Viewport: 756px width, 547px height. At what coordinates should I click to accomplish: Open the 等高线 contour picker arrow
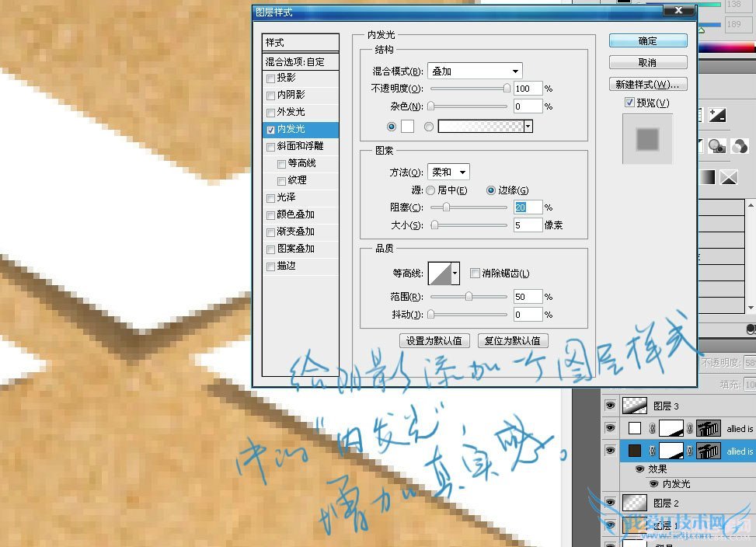pyautogui.click(x=455, y=273)
